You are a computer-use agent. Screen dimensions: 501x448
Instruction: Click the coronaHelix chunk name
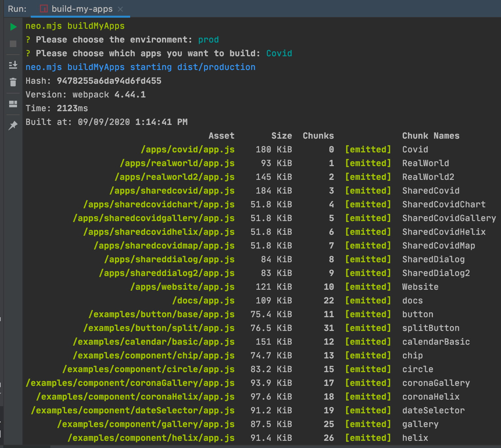click(431, 397)
